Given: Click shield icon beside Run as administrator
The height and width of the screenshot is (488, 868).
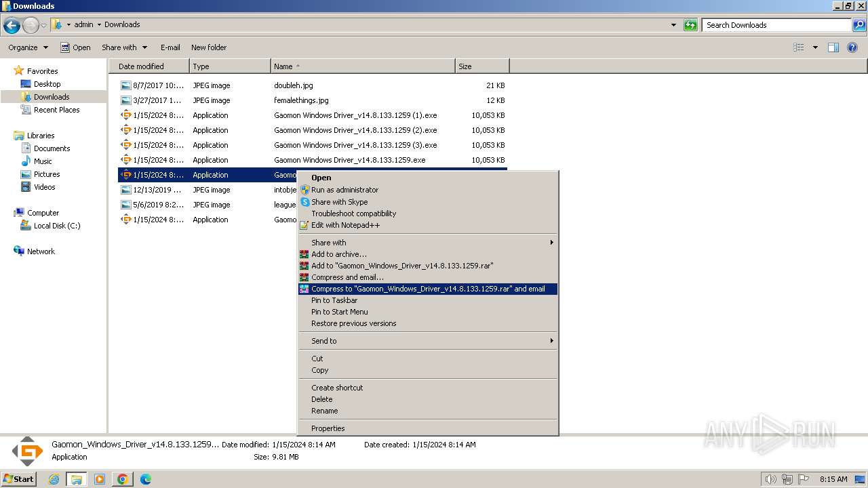Looking at the screenshot, I should point(304,190).
